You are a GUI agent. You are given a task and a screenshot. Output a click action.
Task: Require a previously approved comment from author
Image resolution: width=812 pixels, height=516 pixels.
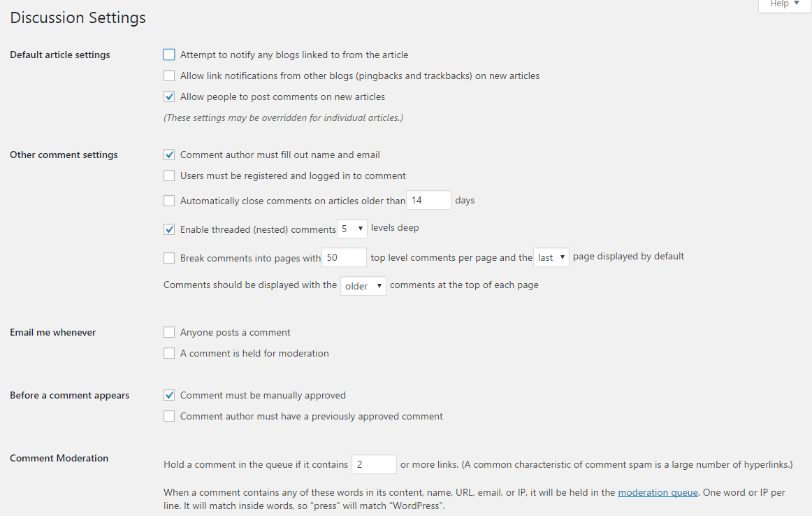[x=169, y=416]
